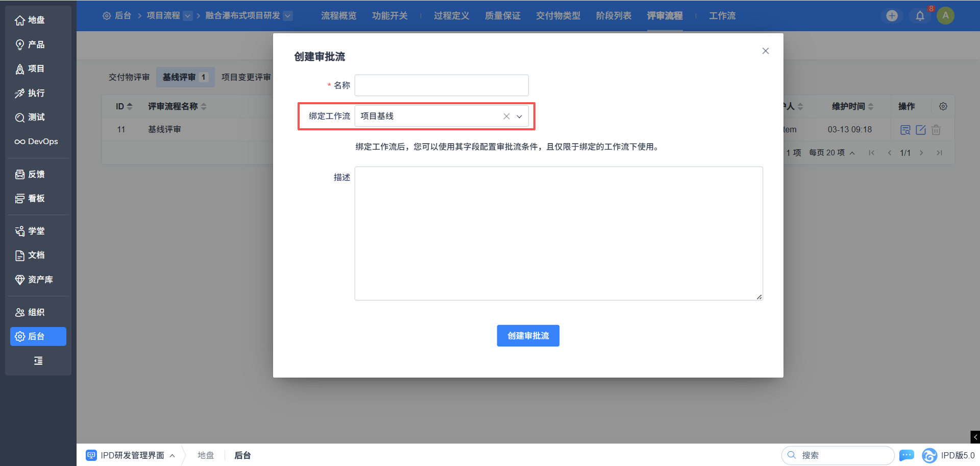Close the 创建审批流 dialog
Screen dimensions: 980x466
[766, 51]
